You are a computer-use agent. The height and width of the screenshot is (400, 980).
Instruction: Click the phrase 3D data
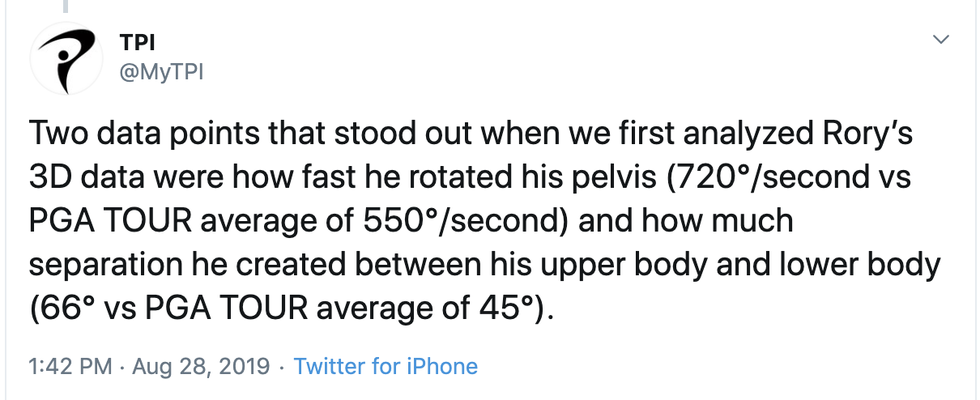89,177
